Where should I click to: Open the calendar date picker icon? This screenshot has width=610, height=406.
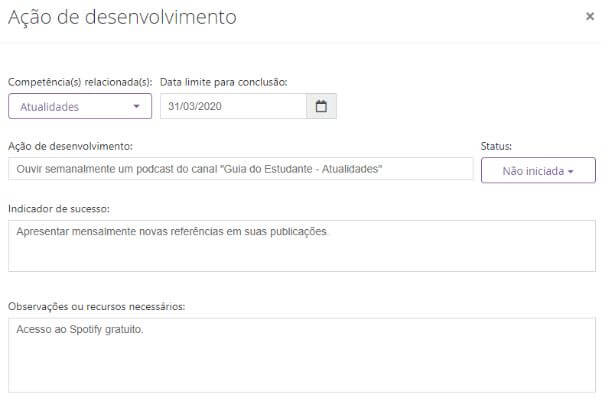click(321, 106)
